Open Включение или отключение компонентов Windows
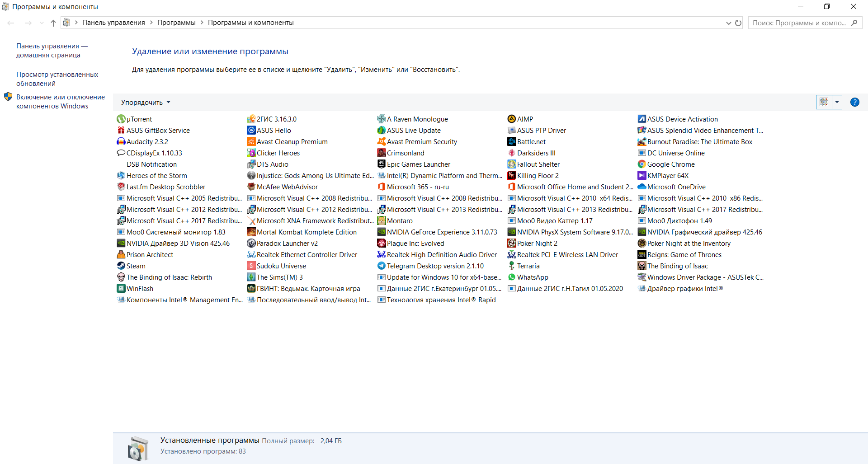 coord(61,102)
